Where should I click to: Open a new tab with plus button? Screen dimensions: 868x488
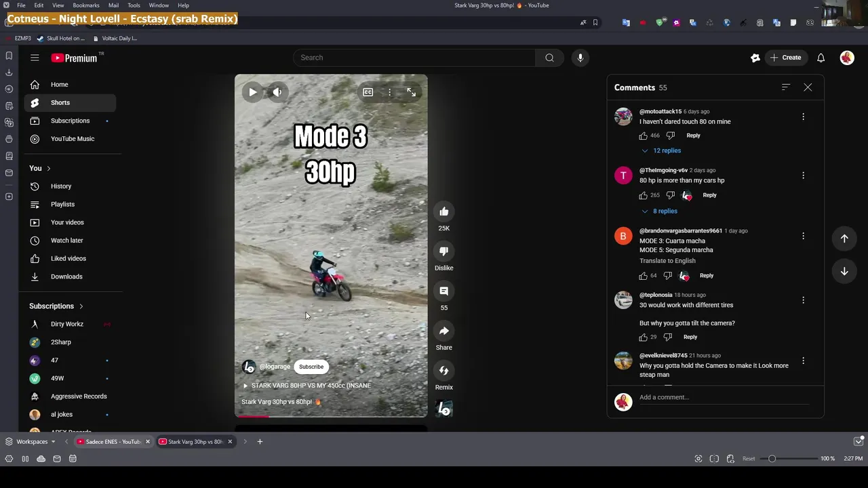260,442
